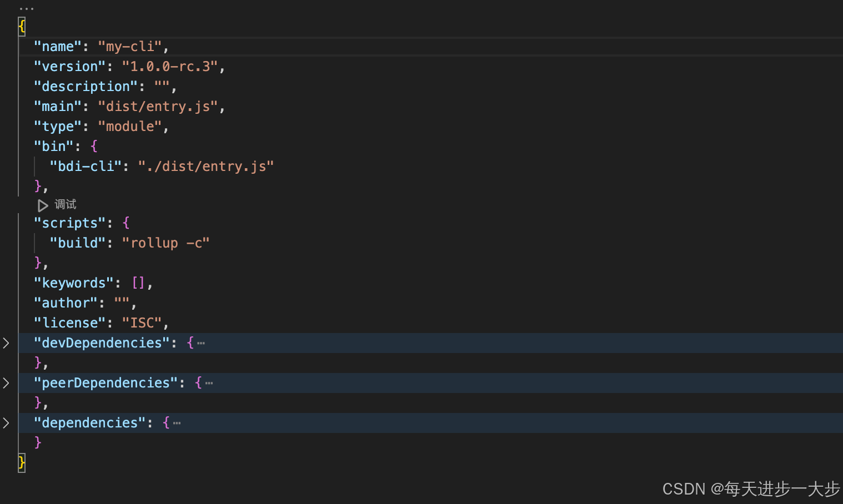This screenshot has width=843, height=504.
Task: Click the "ISC" license value
Action: (142, 323)
